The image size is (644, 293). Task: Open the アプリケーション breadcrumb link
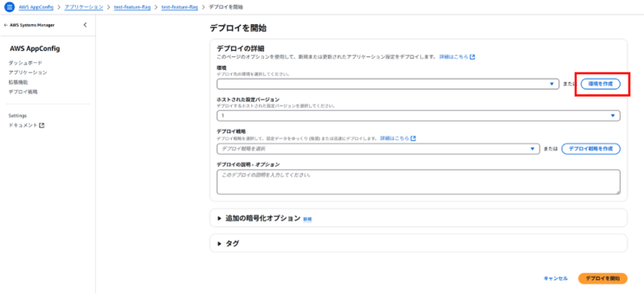click(x=84, y=7)
